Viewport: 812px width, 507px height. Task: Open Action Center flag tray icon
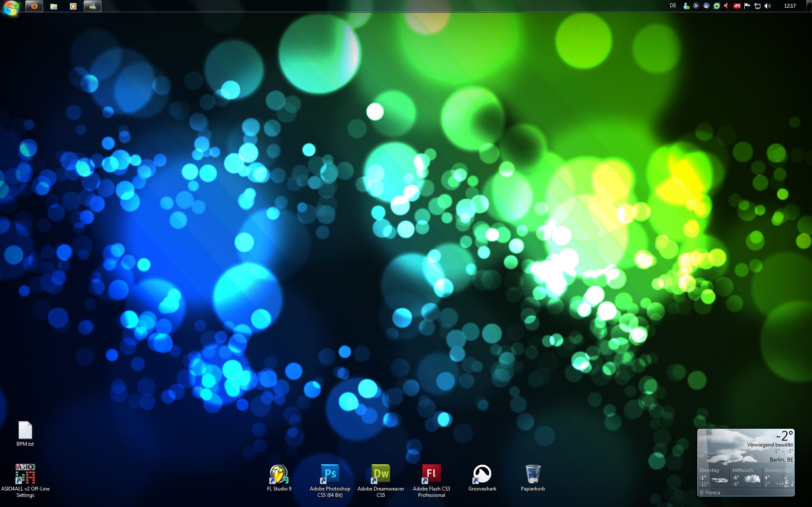(747, 6)
